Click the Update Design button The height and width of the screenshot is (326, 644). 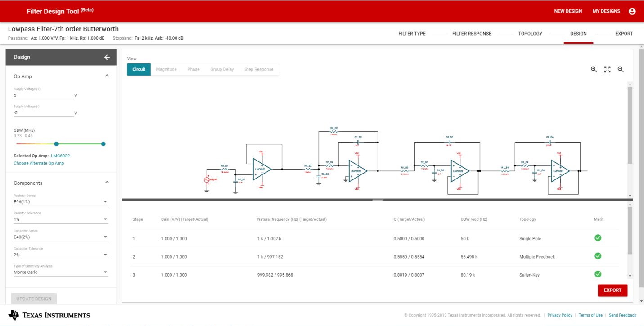34,299
